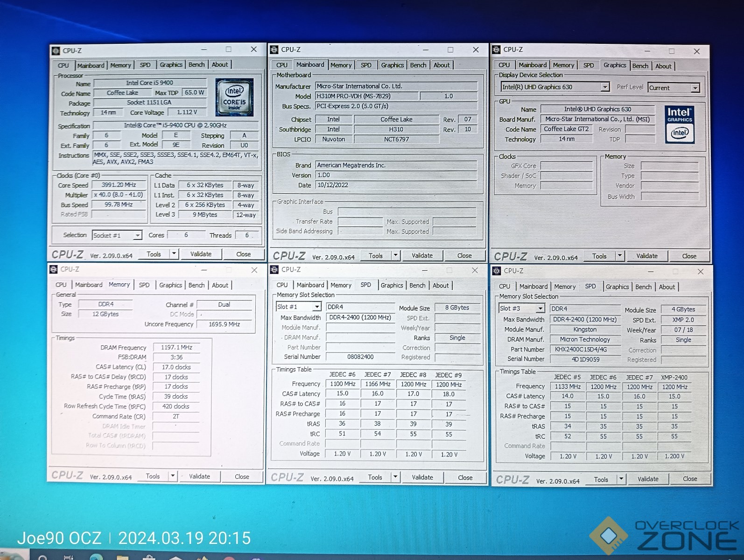Expand the Tools arrow in the Processor window
The height and width of the screenshot is (560, 744).
(x=174, y=254)
